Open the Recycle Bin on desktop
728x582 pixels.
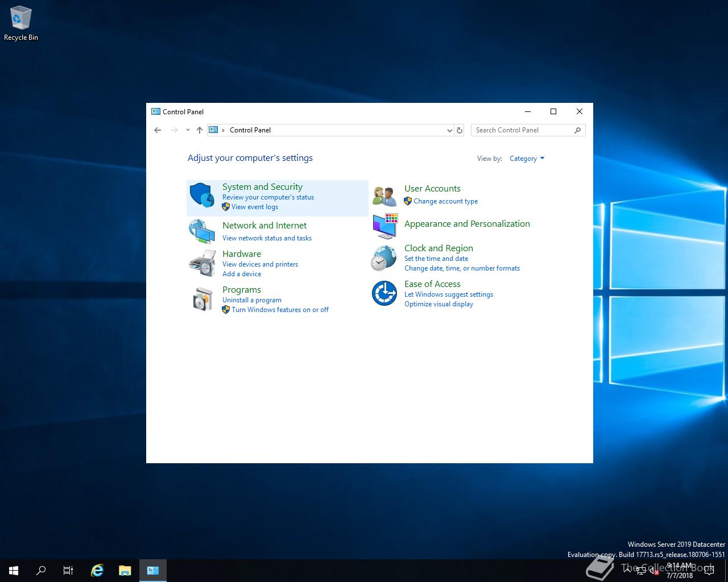[x=21, y=24]
